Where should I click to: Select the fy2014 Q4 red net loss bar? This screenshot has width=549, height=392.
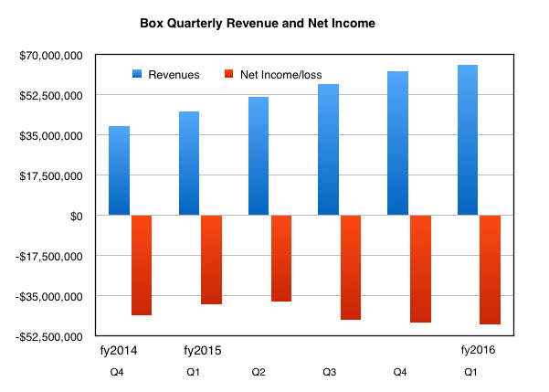coord(142,265)
